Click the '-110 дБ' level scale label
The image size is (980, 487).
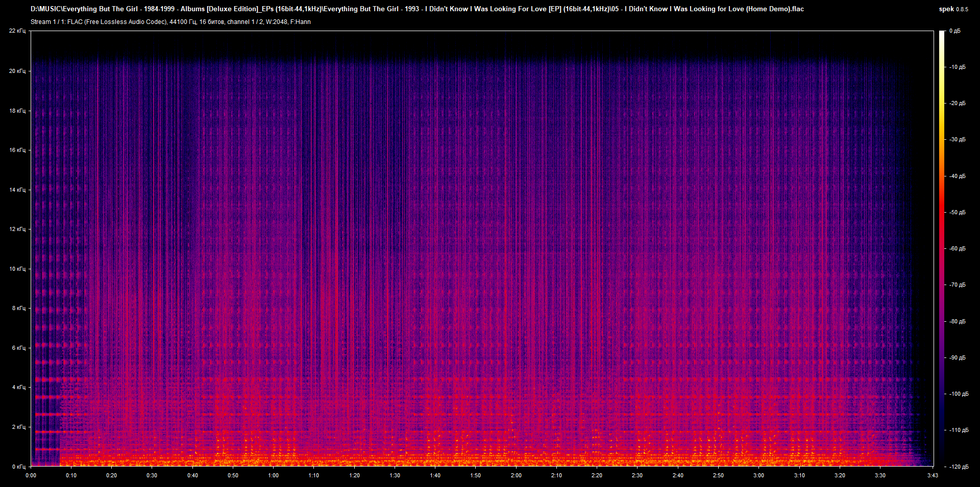click(x=959, y=430)
